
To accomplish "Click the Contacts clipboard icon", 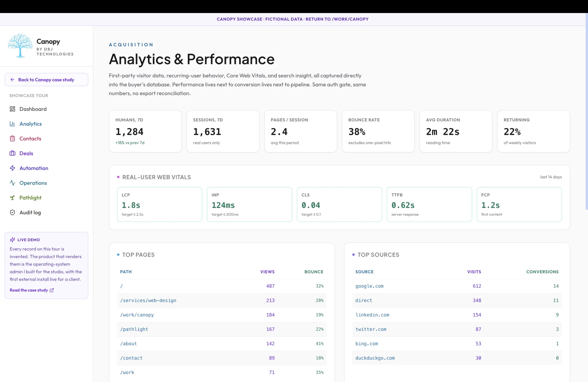I will click(12, 138).
